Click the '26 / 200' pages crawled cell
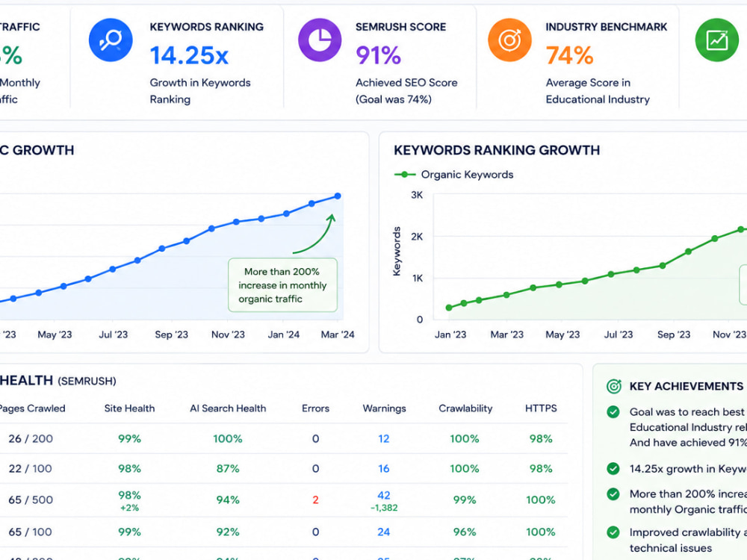This screenshot has width=747, height=560. tap(31, 438)
